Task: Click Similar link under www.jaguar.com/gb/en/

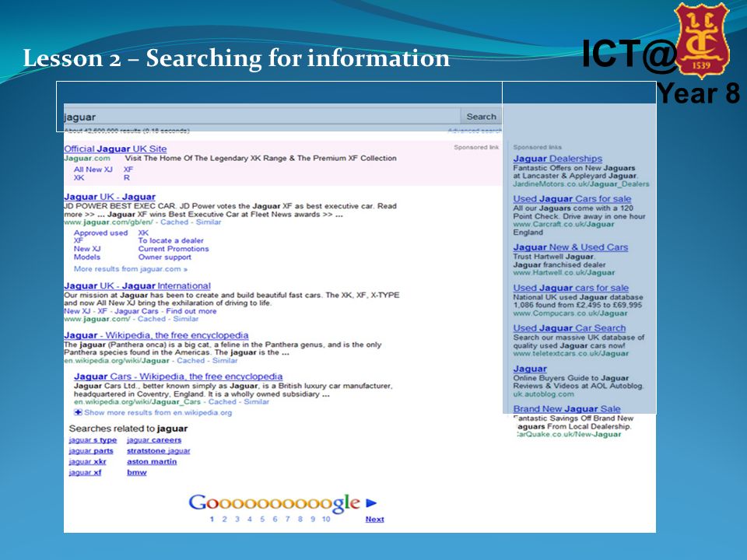Action: click(x=209, y=222)
